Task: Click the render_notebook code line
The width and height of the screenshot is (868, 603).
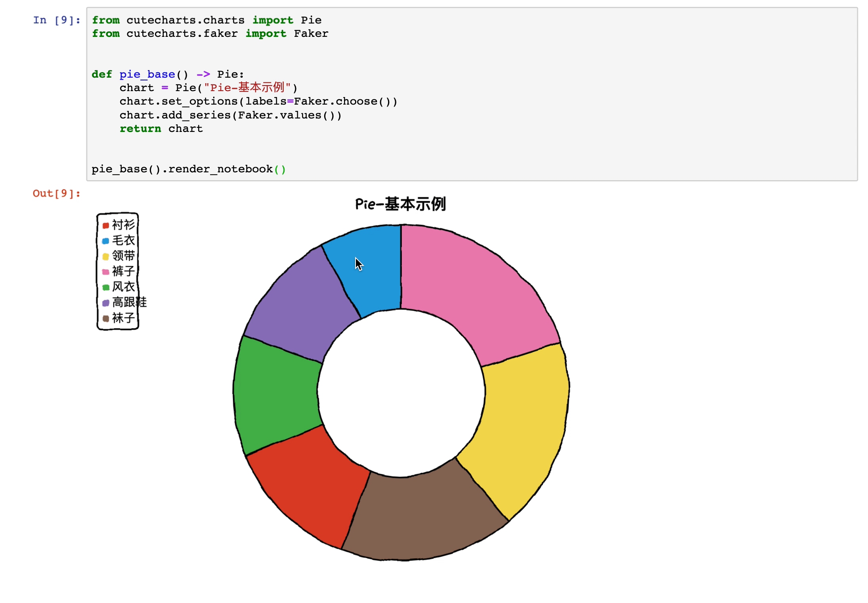Action: (x=188, y=169)
